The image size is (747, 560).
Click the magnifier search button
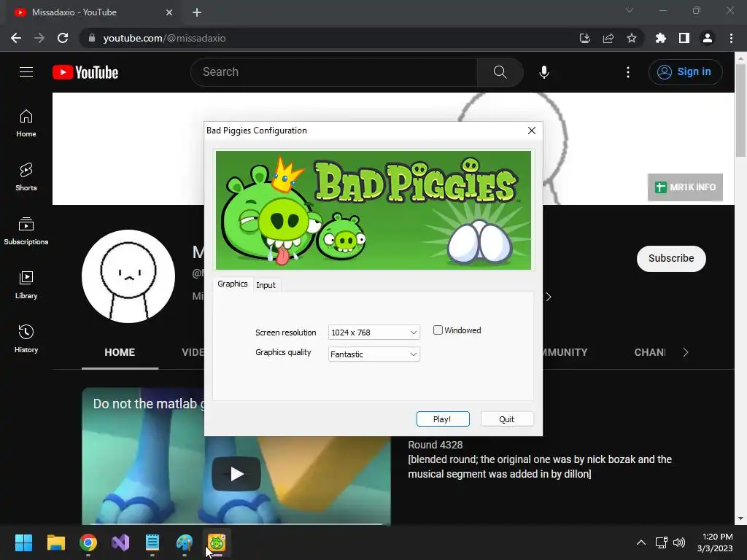pos(500,72)
